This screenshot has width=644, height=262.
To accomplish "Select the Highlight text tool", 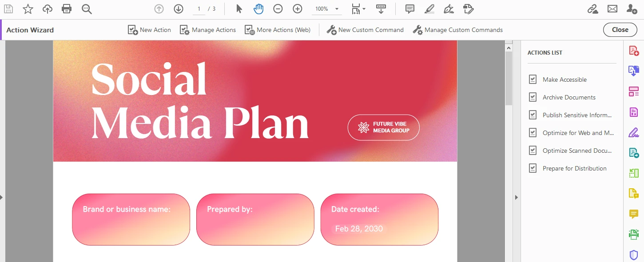I will pyautogui.click(x=429, y=9).
